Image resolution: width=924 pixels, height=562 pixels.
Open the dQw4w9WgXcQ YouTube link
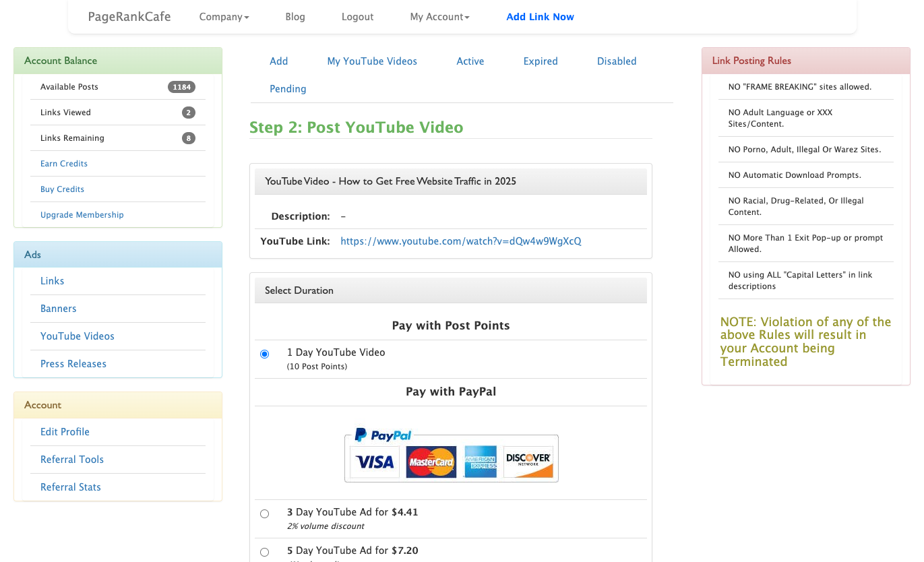(x=461, y=241)
